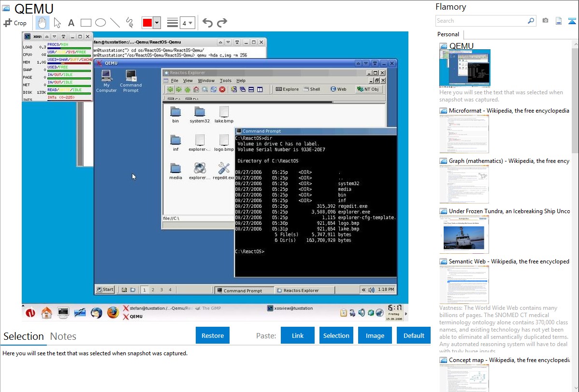The height and width of the screenshot is (392, 579).
Task: Click the camera capture icon
Action: [x=545, y=21]
